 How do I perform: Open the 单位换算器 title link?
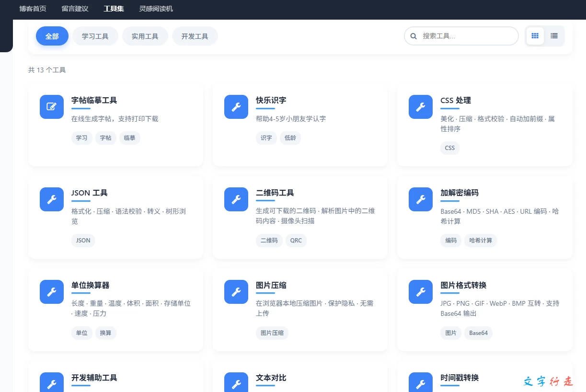pos(91,285)
